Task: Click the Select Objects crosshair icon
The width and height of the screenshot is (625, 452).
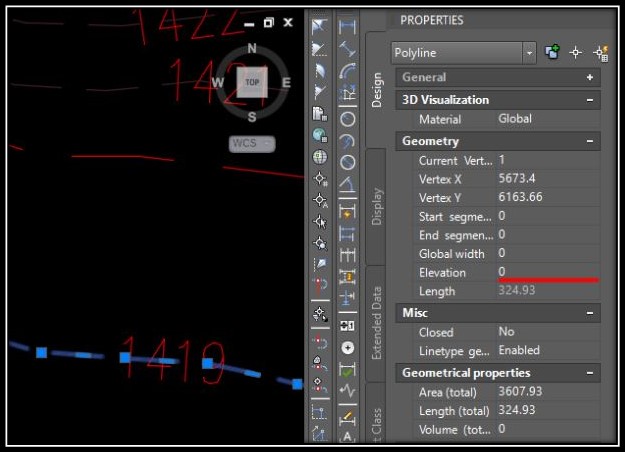Action: pyautogui.click(x=576, y=53)
